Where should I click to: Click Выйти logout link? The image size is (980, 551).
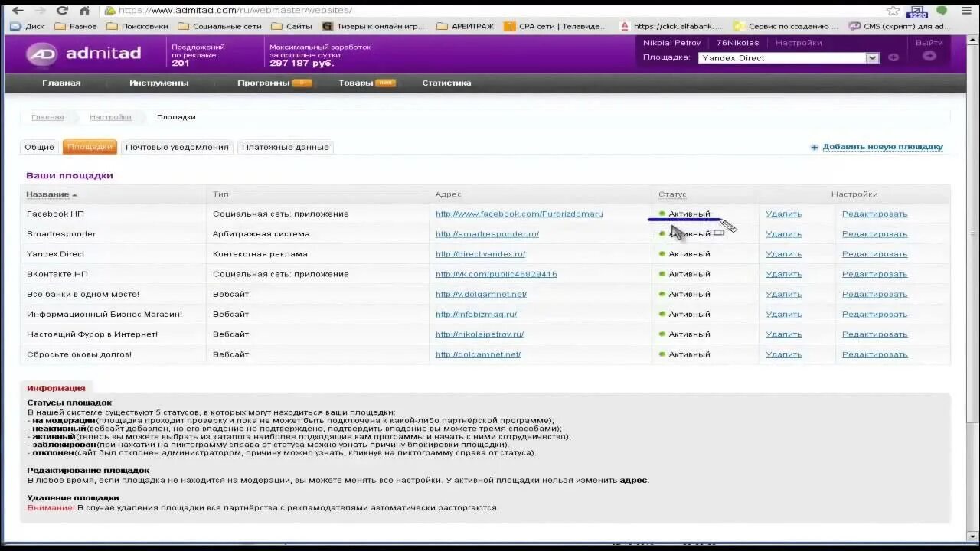pyautogui.click(x=929, y=43)
